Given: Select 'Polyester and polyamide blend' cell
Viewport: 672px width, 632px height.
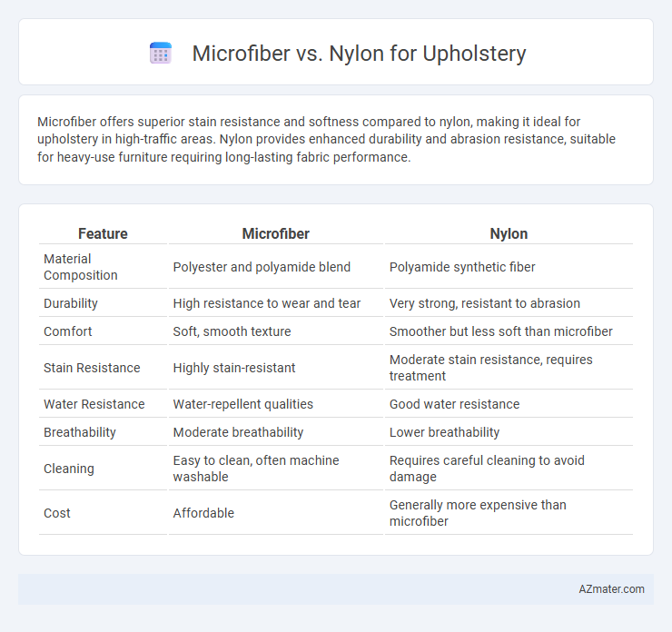Looking at the screenshot, I should tap(262, 267).
